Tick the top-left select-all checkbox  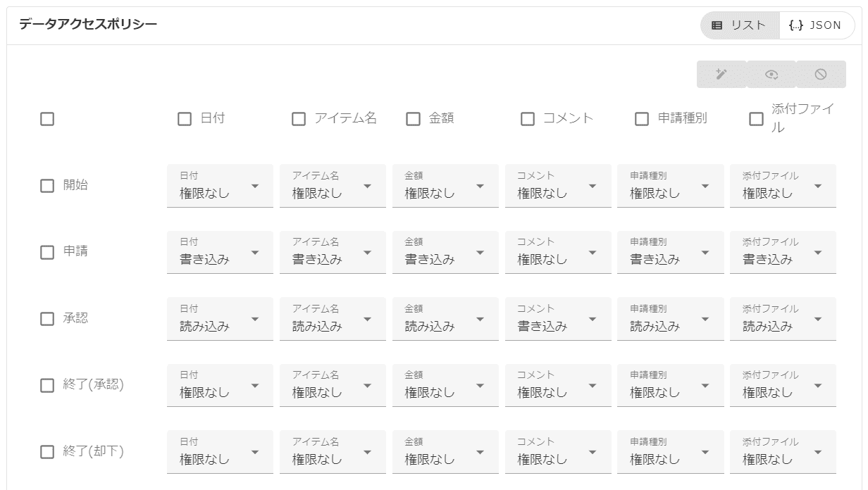click(47, 119)
